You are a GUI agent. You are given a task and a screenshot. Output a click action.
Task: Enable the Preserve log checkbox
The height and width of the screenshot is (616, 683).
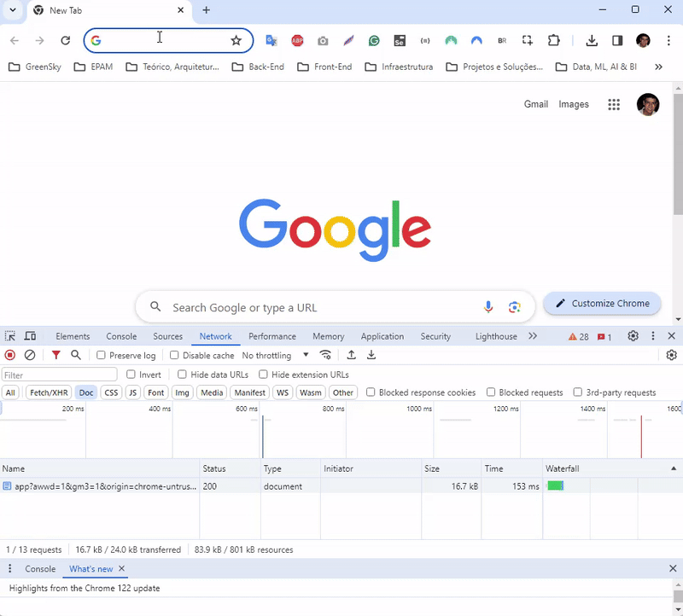[101, 355]
